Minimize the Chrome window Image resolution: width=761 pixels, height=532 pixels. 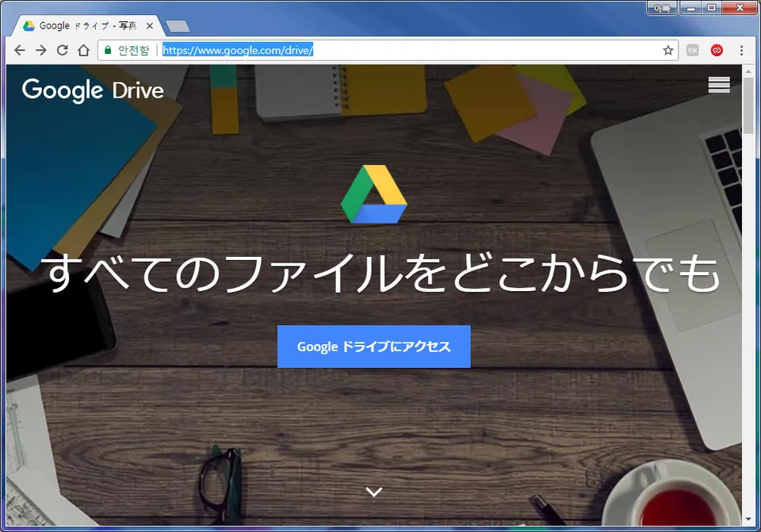click(x=690, y=8)
